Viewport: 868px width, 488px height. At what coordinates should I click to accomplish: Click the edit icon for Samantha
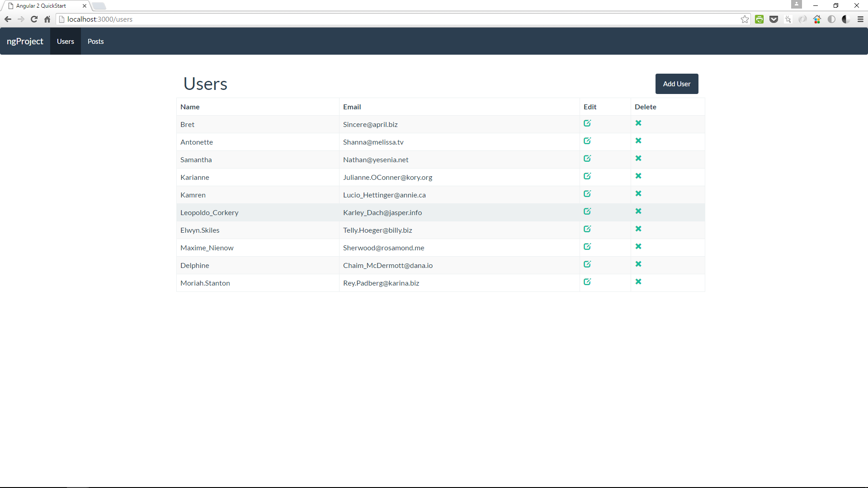(x=587, y=158)
